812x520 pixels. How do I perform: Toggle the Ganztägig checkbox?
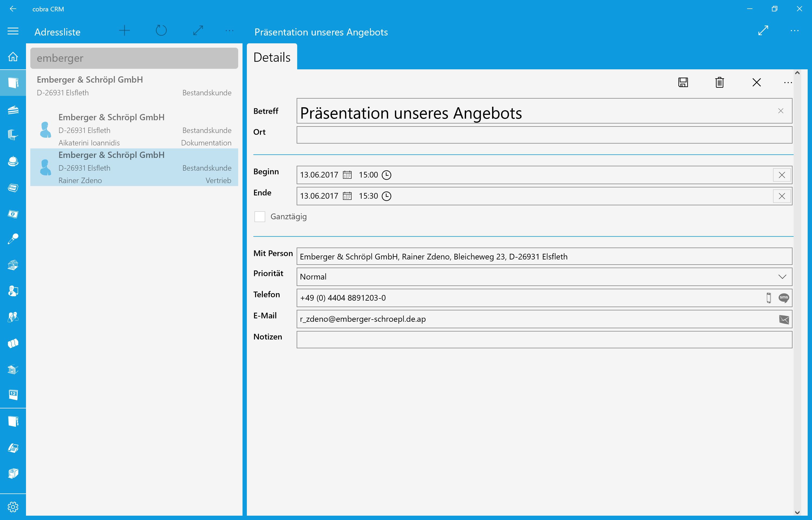[259, 217]
